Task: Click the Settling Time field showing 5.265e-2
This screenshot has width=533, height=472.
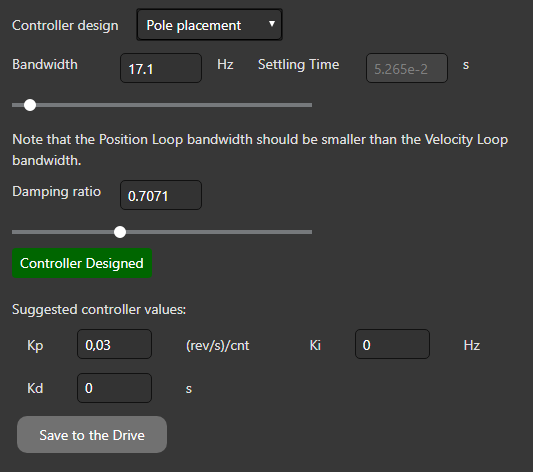Action: coord(407,68)
